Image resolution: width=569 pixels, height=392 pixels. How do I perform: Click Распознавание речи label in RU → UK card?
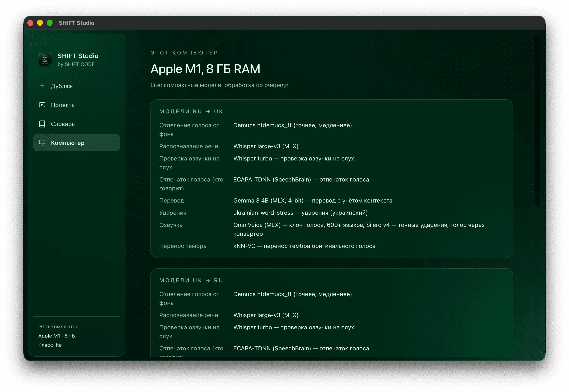pyautogui.click(x=189, y=146)
